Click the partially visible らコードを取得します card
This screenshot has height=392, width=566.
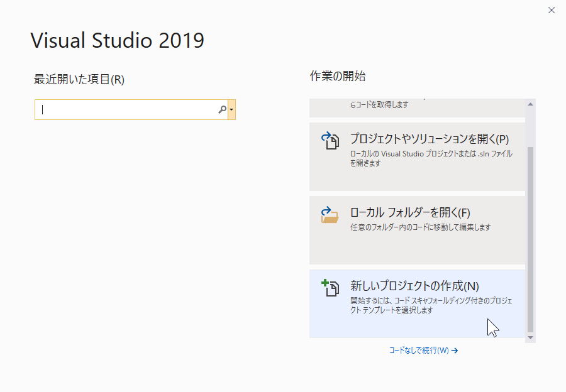click(417, 108)
